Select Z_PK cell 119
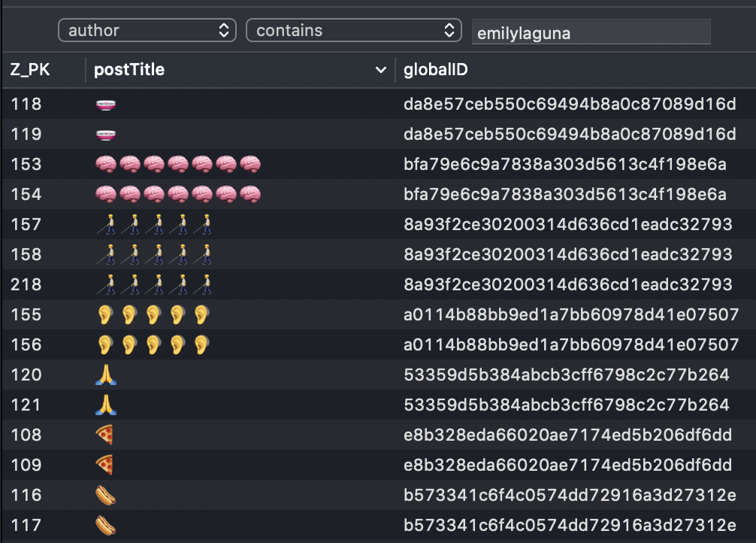Viewport: 756px width, 543px height. click(26, 134)
